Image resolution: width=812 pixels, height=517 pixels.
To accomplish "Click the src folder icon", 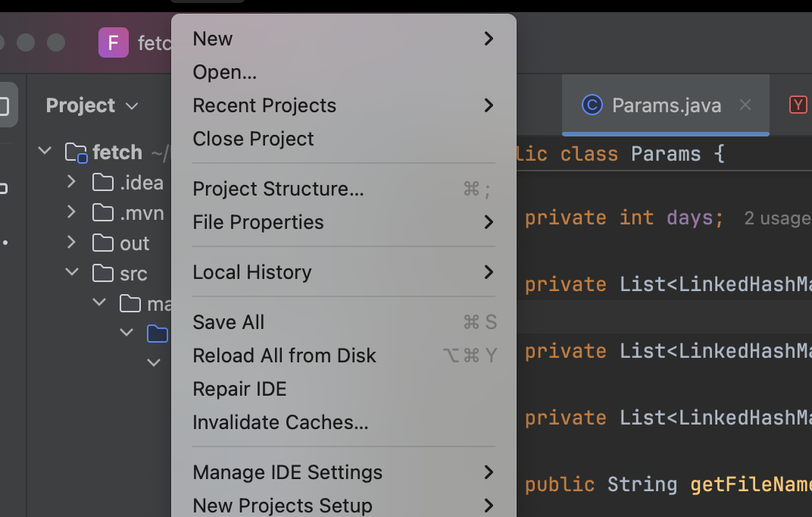I will pos(103,273).
